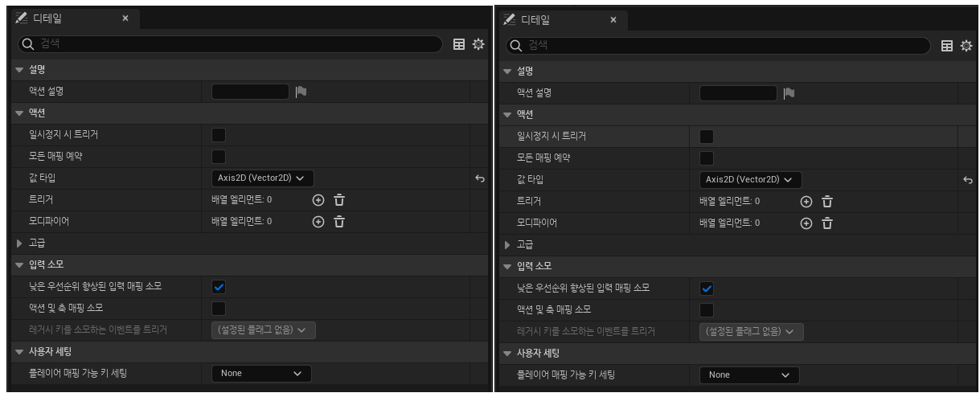Open 플레이어 매핑 가능 키 세팅 None dropdown, right panel
This screenshot has width=980, height=397.
[749, 374]
